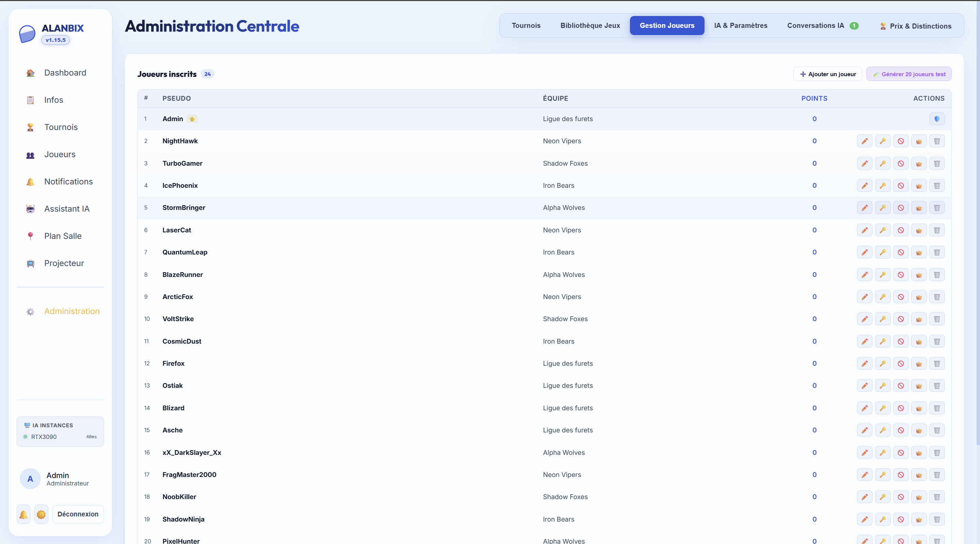Click the ÉQUIPE column header

coord(555,98)
